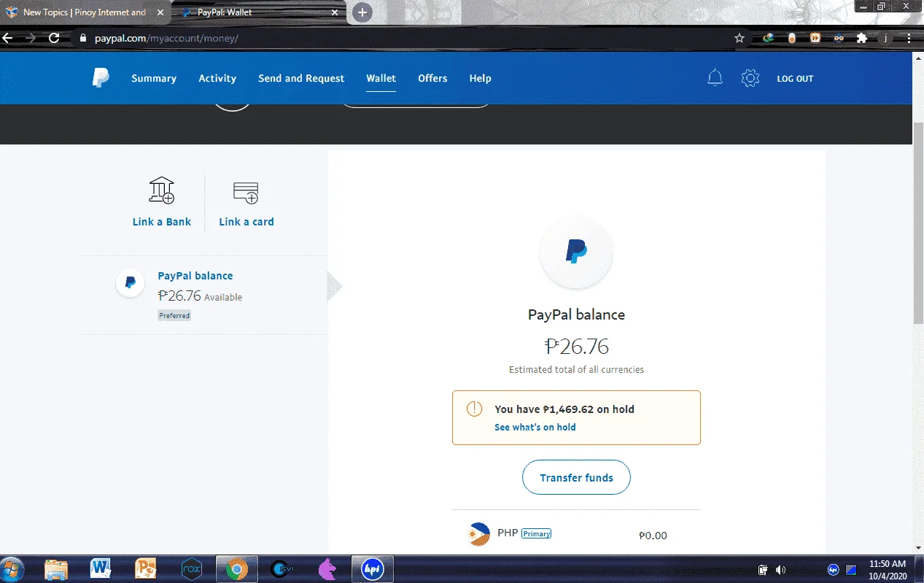The width and height of the screenshot is (924, 583).
Task: Click the orange hold warning icon
Action: 474,409
